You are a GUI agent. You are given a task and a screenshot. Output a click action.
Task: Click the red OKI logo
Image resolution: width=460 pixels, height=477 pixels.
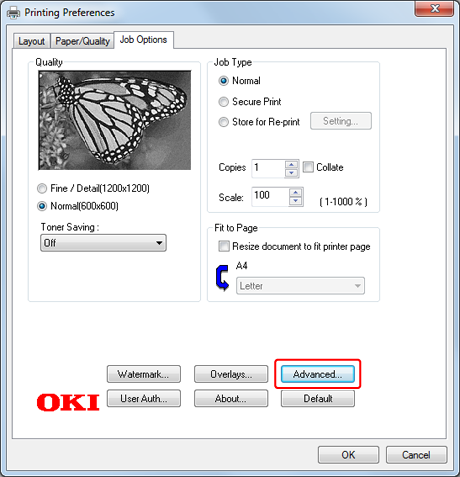click(x=68, y=402)
